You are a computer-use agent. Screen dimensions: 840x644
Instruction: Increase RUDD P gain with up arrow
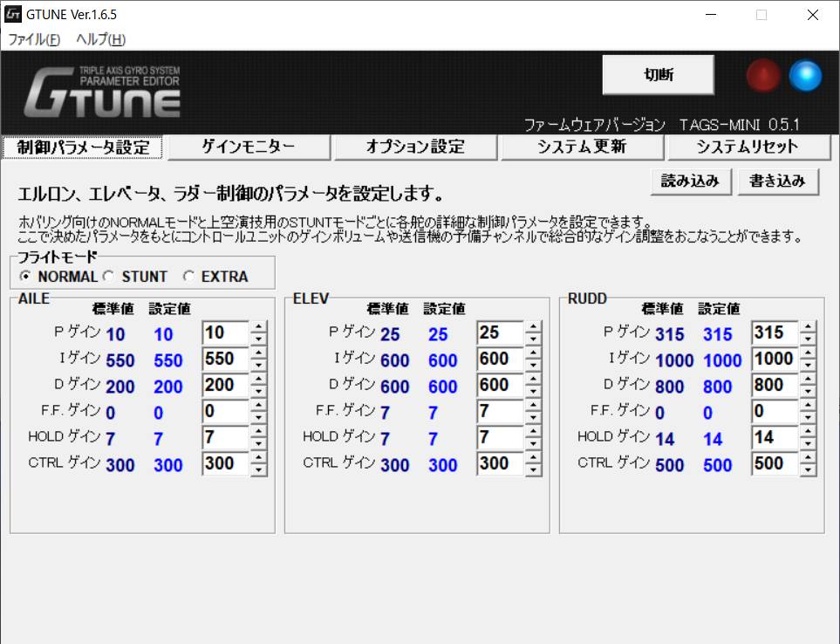pos(808,326)
